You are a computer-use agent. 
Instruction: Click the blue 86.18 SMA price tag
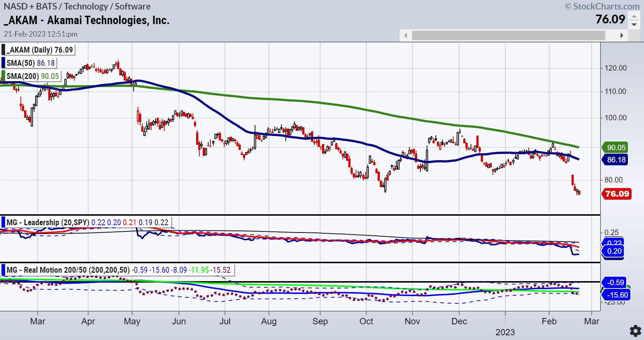616,160
